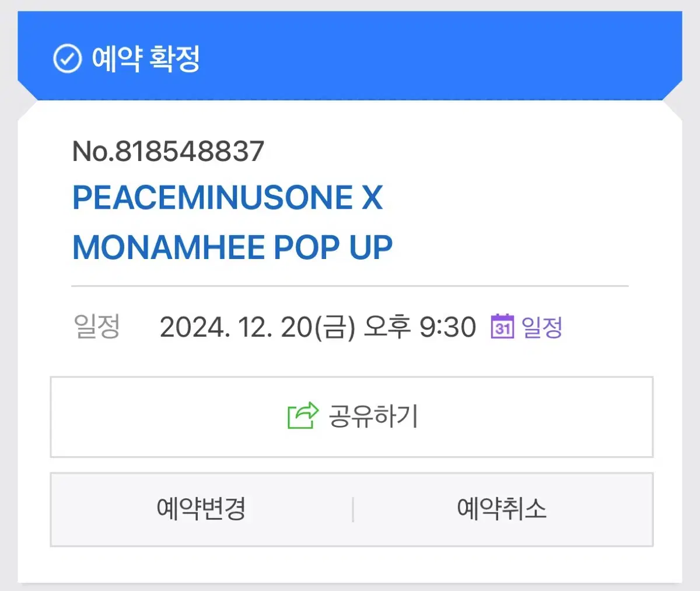The image size is (700, 591).
Task: Click the MONAMHEE POP UP title line
Action: coord(232,247)
